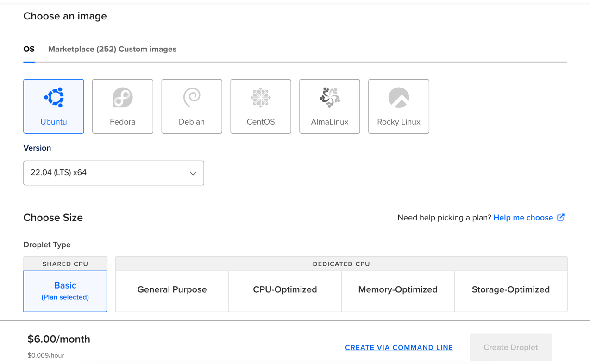This screenshot has width=590, height=364.
Task: Click the external link icon beside Help me choose
Action: point(561,217)
